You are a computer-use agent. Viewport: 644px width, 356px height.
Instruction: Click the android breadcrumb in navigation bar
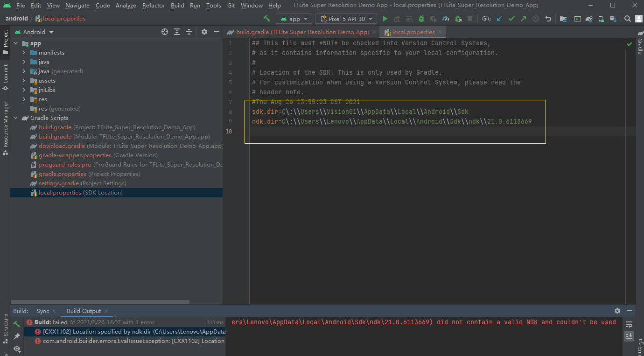click(x=16, y=19)
